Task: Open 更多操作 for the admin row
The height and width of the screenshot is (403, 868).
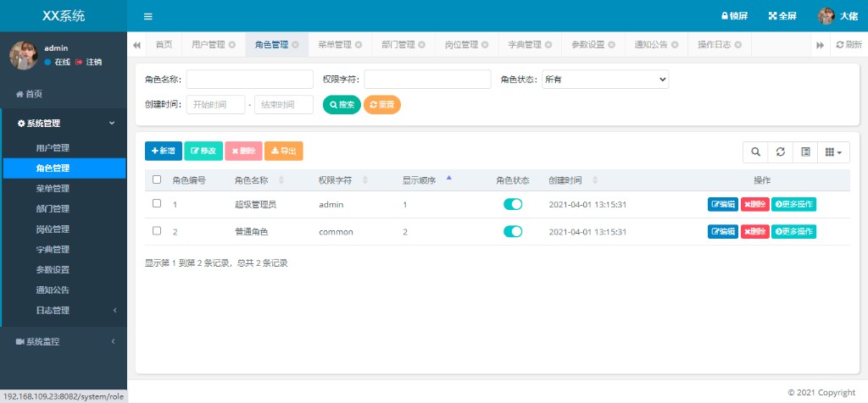Action: [793, 205]
